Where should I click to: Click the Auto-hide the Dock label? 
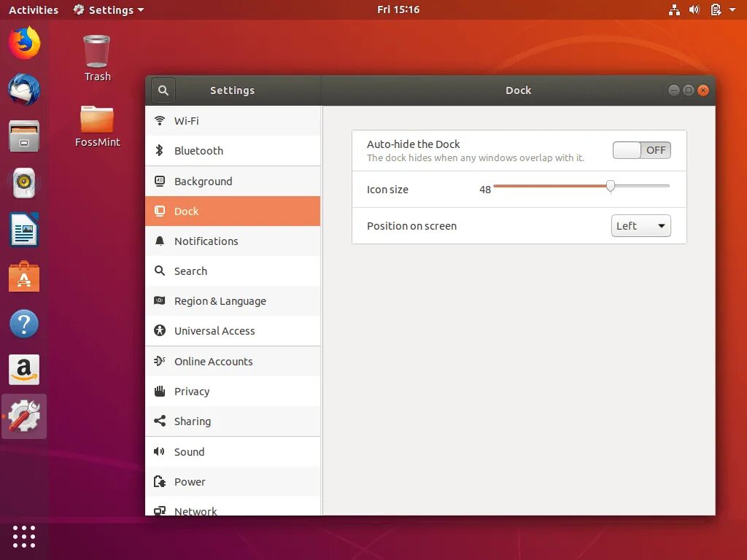point(413,144)
